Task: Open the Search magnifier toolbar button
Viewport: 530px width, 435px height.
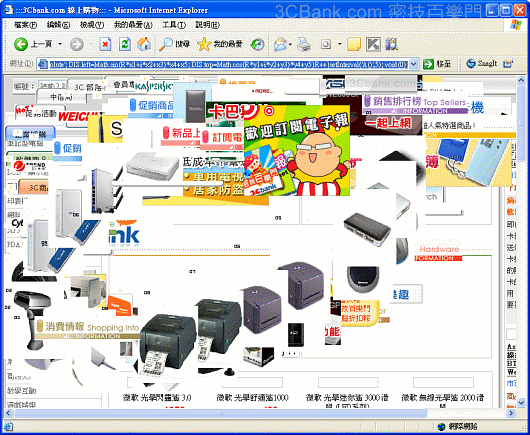Action: point(174,44)
